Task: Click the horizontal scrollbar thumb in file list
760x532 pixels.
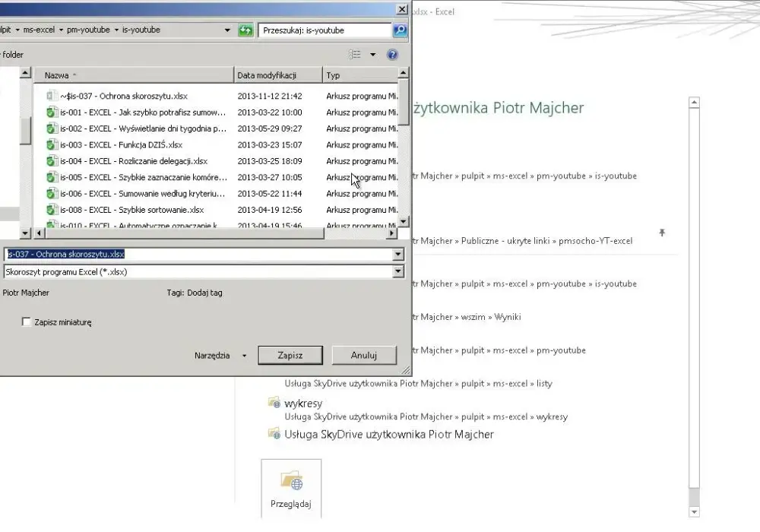Action: point(184,233)
